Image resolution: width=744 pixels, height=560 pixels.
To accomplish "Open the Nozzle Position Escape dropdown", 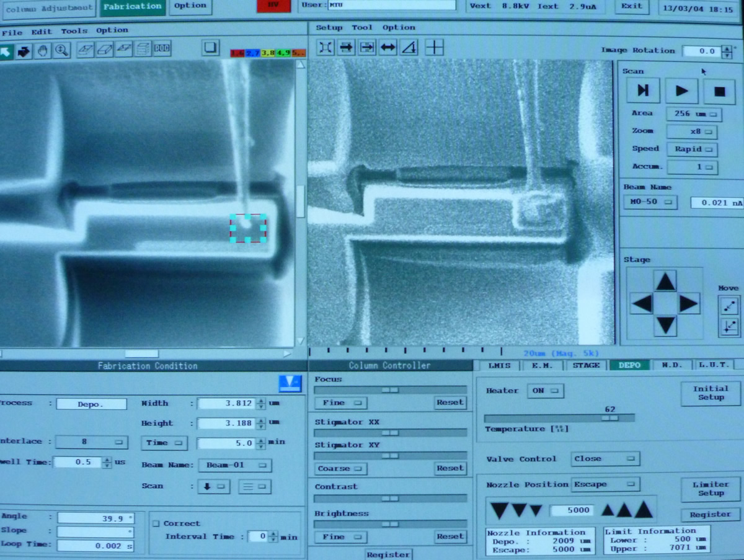I will coord(605,484).
